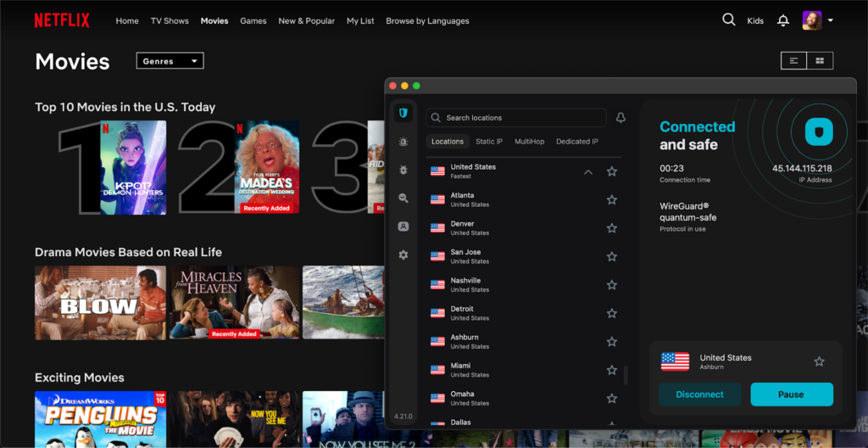Favorite the San Jose server

point(612,256)
